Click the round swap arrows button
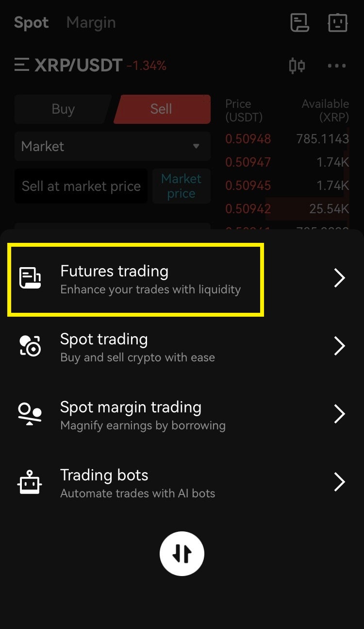The width and height of the screenshot is (364, 629). click(x=182, y=554)
